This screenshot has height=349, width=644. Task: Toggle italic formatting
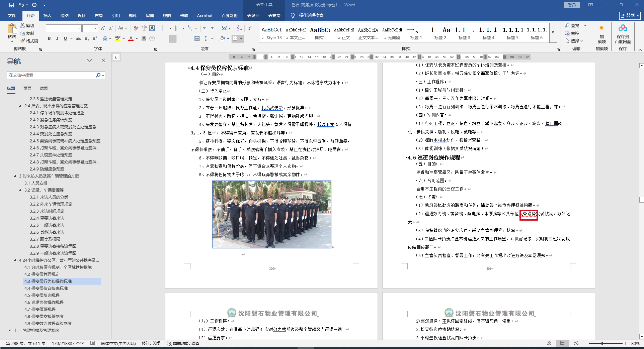pos(57,38)
